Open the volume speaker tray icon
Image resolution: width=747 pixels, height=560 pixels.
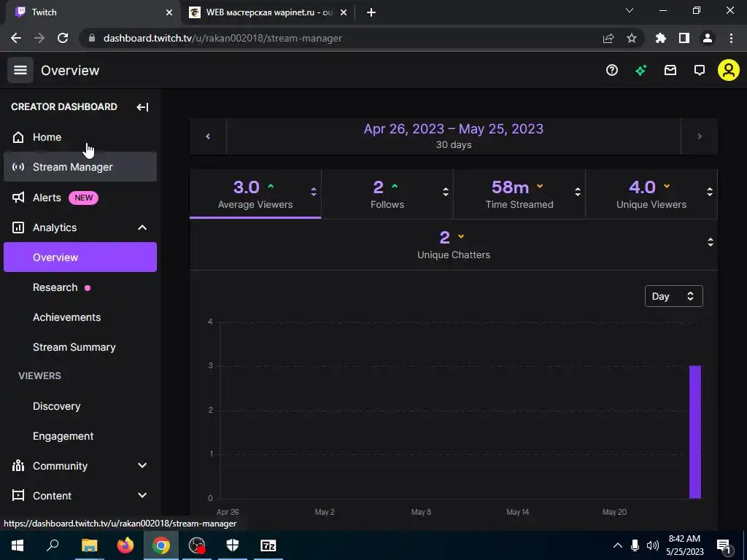(x=653, y=545)
